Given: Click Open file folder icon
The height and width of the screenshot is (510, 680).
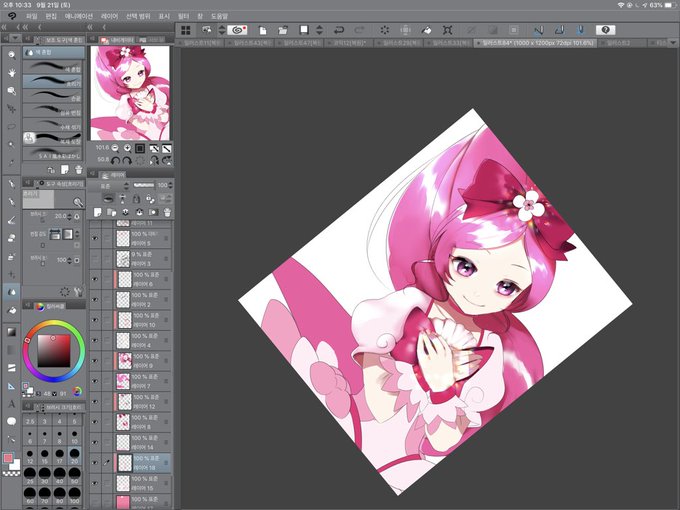Looking at the screenshot, I should (x=283, y=30).
